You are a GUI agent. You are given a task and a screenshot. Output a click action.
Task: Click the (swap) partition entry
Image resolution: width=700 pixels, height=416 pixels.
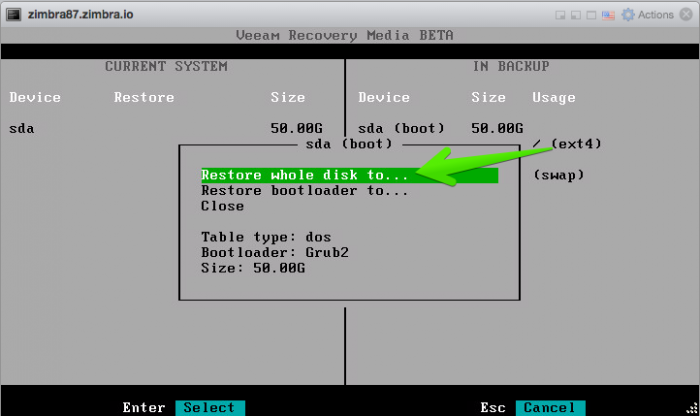[x=558, y=175]
